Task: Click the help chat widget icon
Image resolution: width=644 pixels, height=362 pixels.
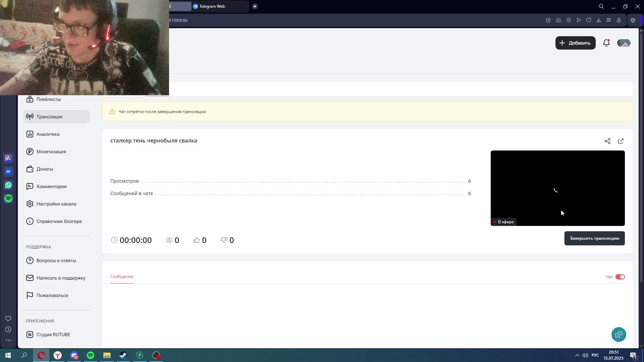Action: point(619,334)
